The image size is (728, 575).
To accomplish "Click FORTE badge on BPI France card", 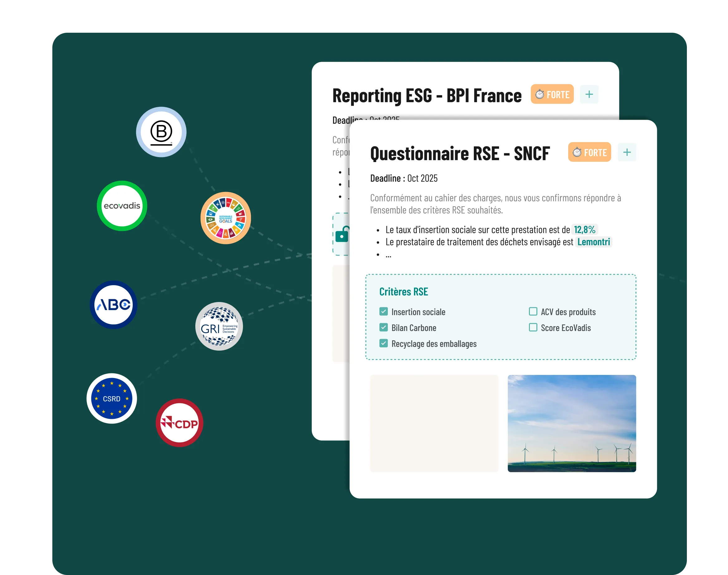I will (552, 94).
